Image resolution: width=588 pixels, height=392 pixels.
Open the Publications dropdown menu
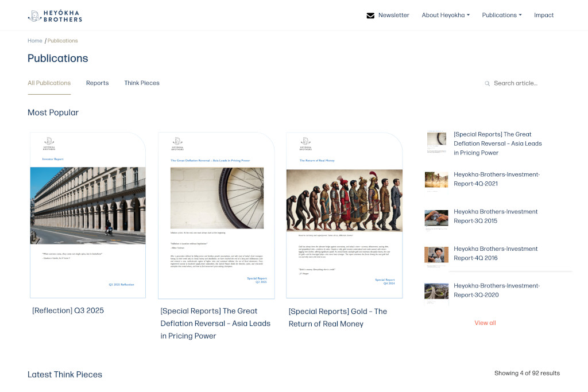501,15
